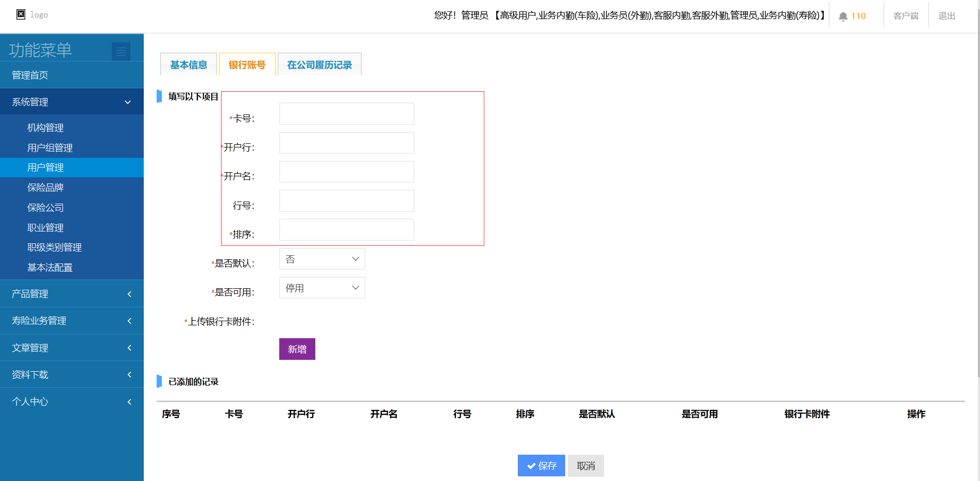
Task: Open the 客户端 link in header
Action: coord(906,16)
